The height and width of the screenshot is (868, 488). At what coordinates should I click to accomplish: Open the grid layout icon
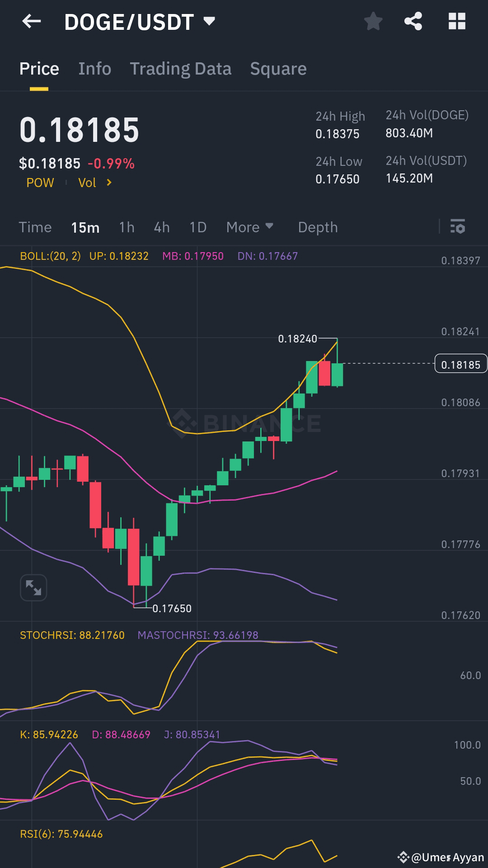457,21
